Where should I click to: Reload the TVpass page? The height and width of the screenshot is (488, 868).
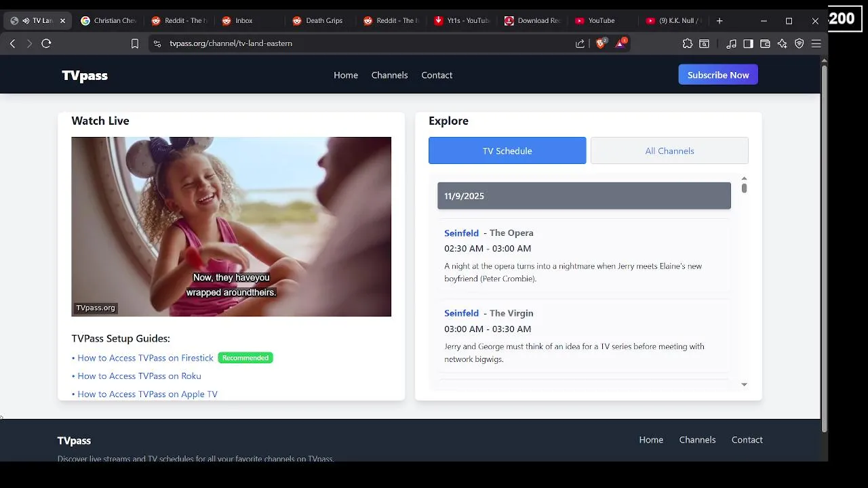tap(46, 43)
